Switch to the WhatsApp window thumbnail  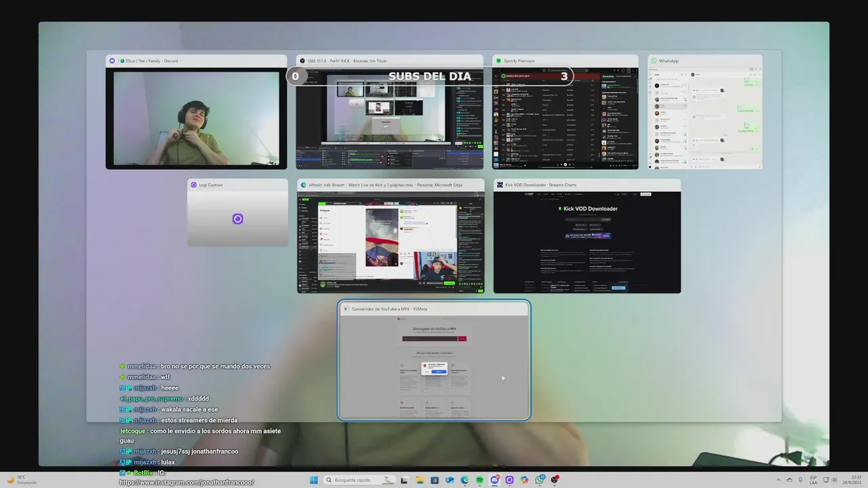(x=705, y=112)
